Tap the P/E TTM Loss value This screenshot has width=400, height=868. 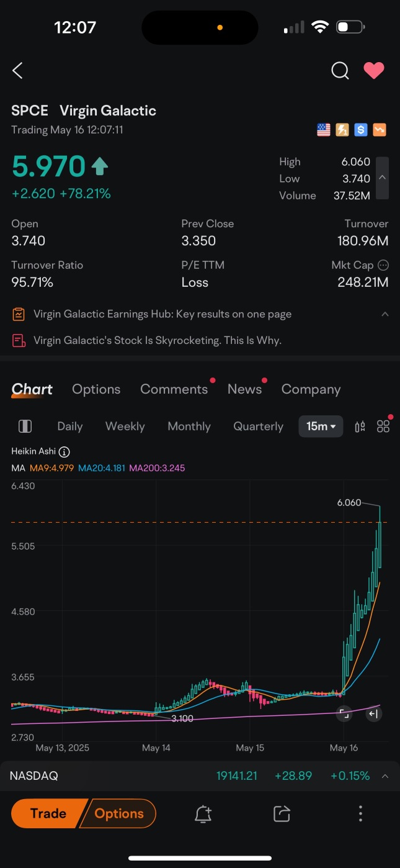[195, 283]
